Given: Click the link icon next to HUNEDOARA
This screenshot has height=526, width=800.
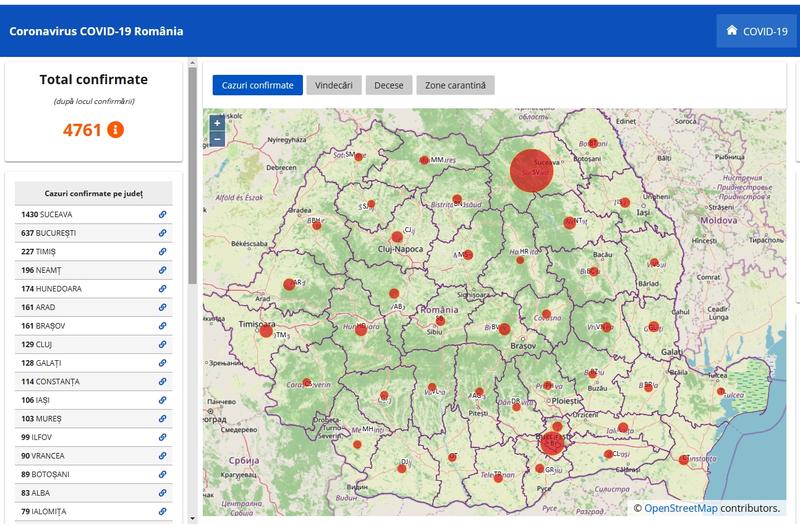Looking at the screenshot, I should 162,289.
